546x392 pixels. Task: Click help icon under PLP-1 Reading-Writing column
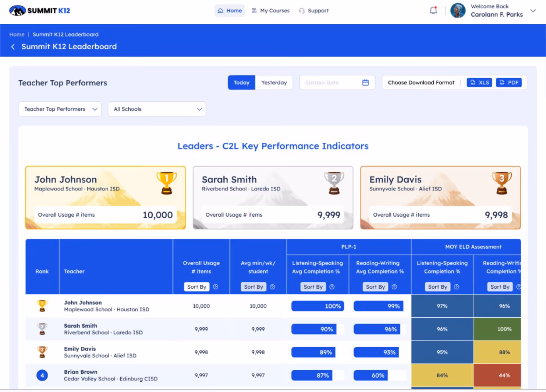(x=394, y=287)
